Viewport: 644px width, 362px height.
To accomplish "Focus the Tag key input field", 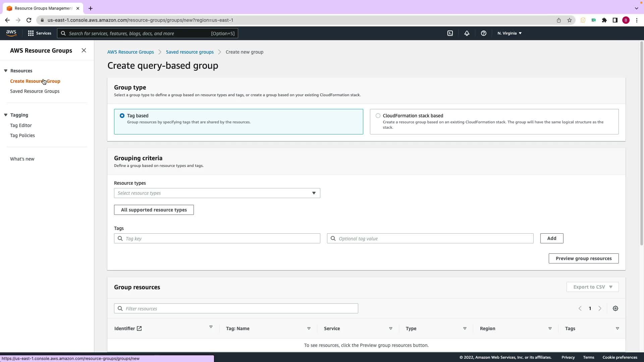I will 221,238.
